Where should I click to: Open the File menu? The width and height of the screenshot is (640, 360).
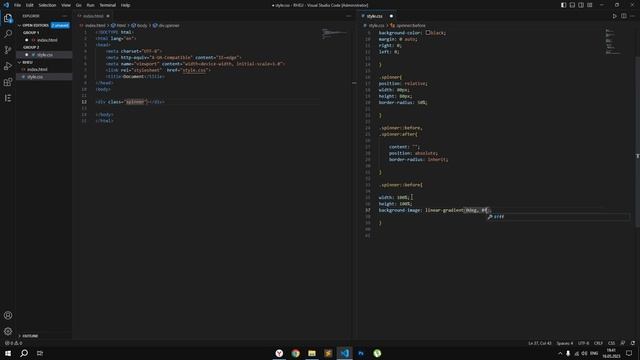(18, 5)
